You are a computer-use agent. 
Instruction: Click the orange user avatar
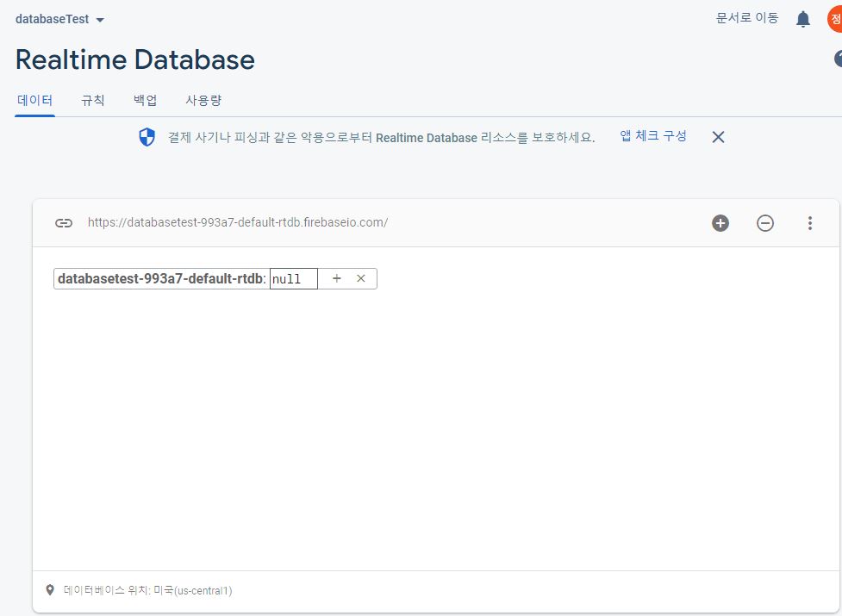pyautogui.click(x=835, y=19)
